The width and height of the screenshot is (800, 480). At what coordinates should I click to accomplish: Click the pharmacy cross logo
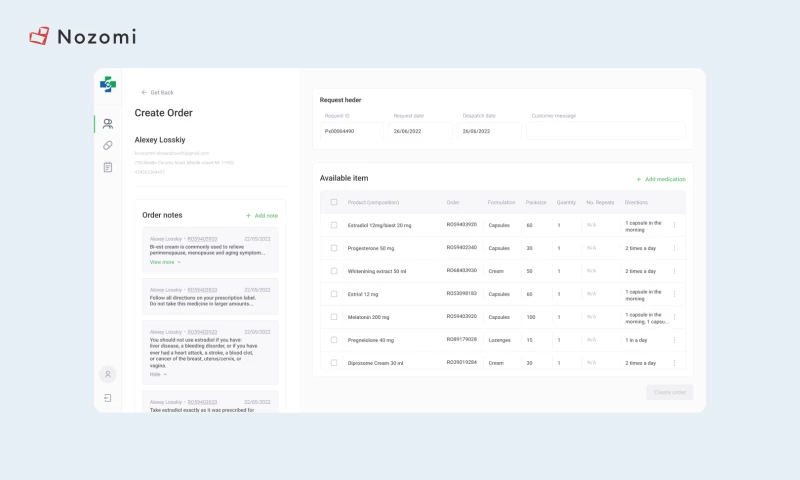tap(108, 84)
